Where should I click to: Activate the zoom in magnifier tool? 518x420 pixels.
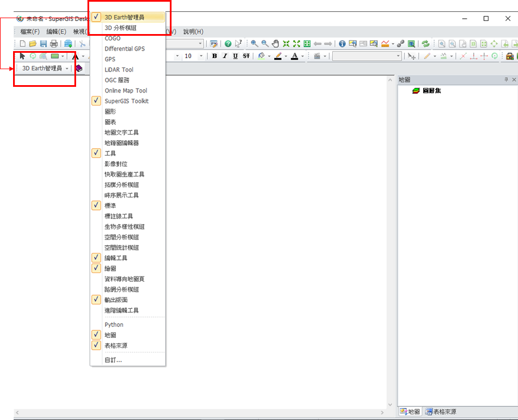(254, 44)
